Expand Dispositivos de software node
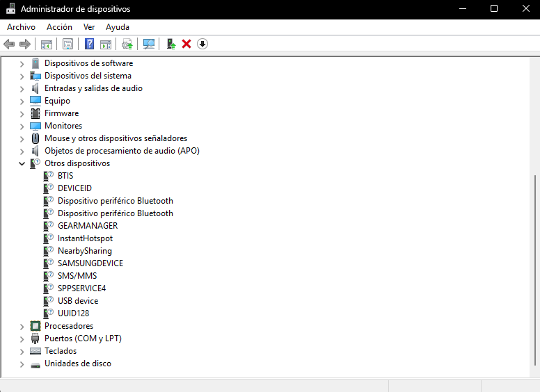The width and height of the screenshot is (540, 392). (22, 64)
